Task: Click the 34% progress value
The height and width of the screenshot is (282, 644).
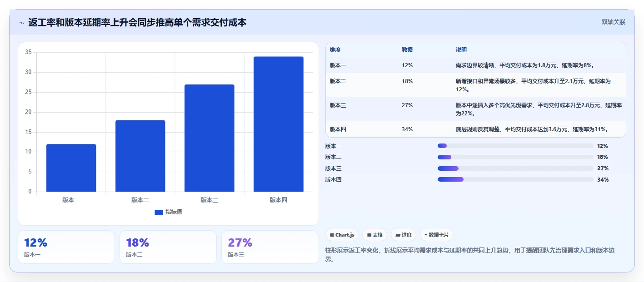Action: (x=603, y=179)
